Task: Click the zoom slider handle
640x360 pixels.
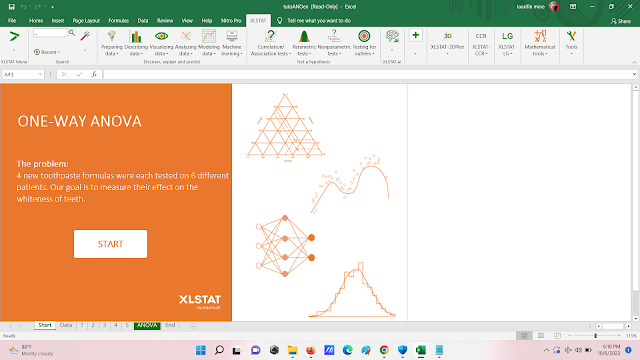Action: tap(596, 336)
